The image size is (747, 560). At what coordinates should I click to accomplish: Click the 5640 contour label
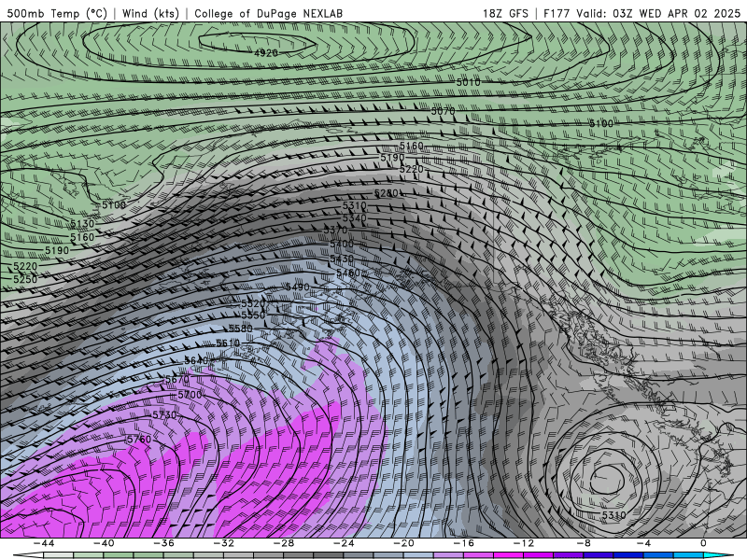196,360
